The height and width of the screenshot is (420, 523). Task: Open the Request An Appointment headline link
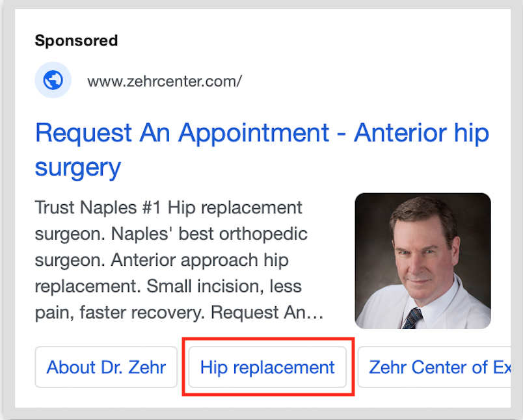[x=182, y=133]
